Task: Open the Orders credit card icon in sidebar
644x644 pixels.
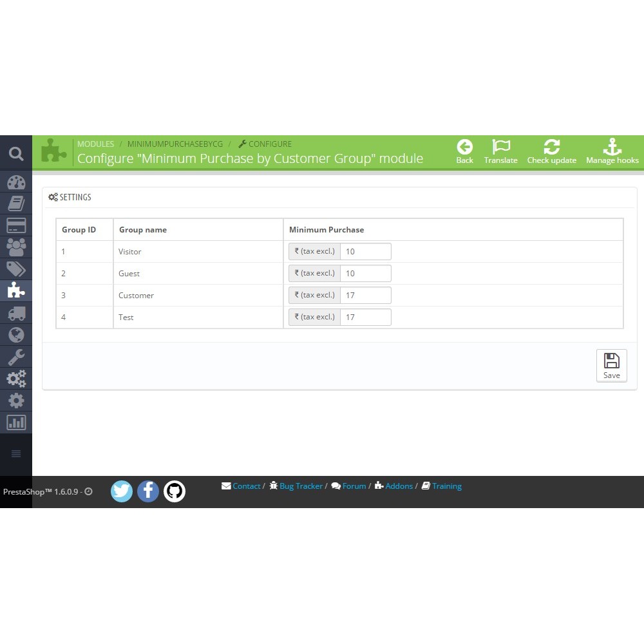Action: 16,225
